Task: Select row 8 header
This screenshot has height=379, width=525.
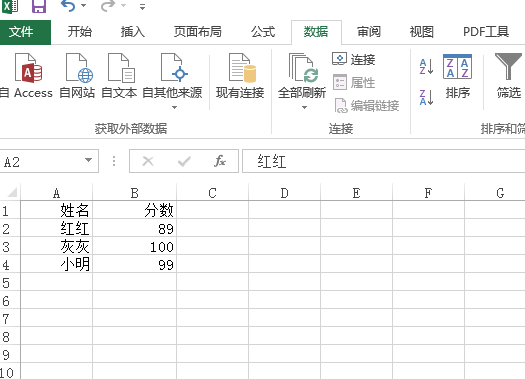Action: (10, 336)
